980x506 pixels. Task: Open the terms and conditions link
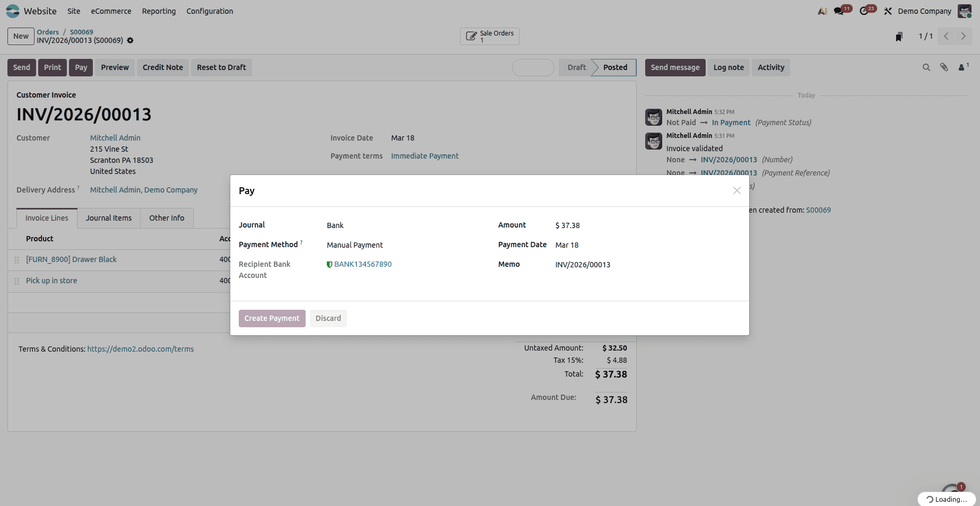140,348
